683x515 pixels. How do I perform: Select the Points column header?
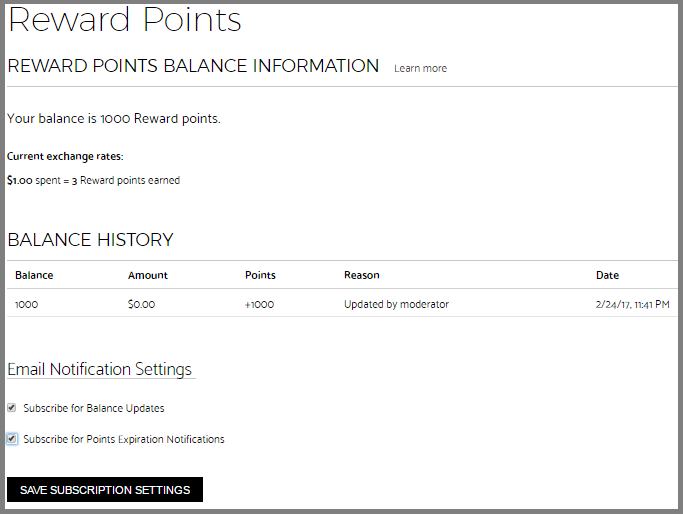[x=260, y=275]
